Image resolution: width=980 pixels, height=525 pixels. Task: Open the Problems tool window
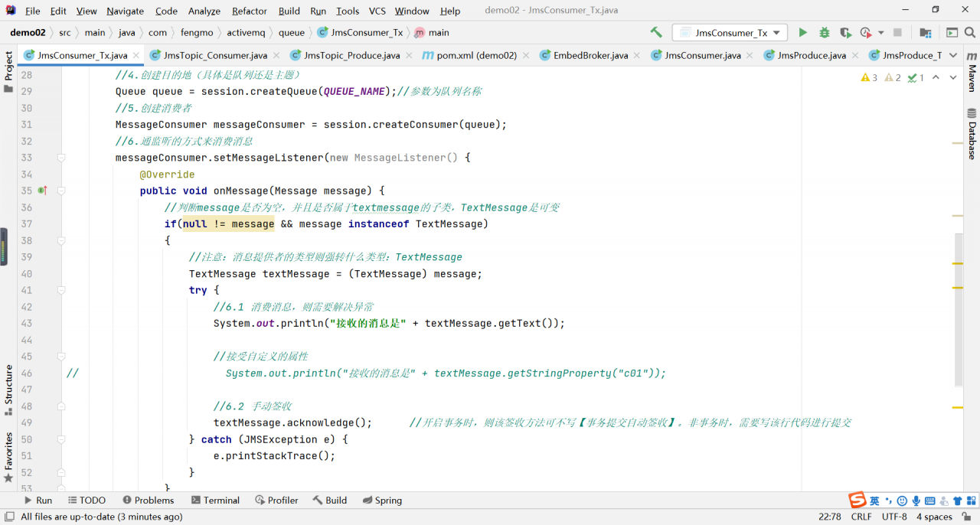(x=148, y=501)
